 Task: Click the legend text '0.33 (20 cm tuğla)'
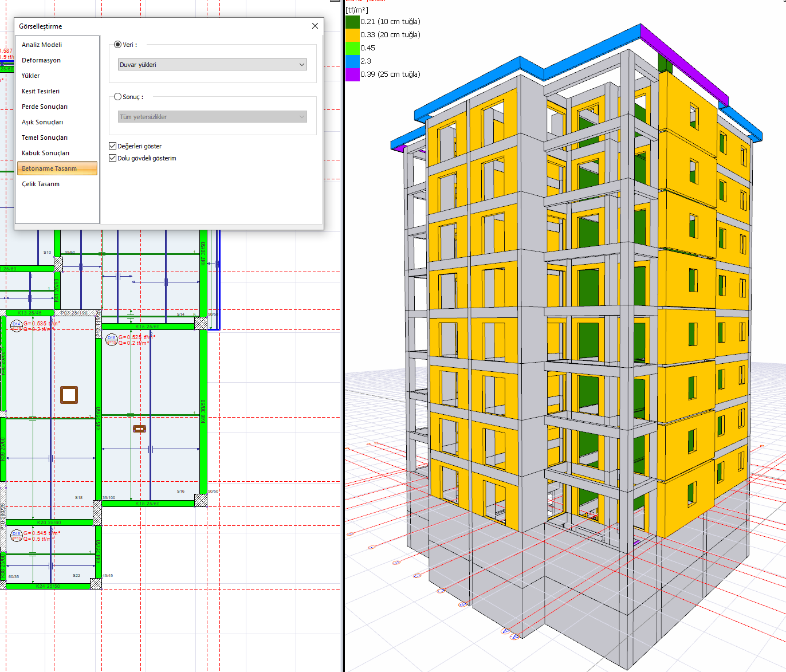tap(391, 35)
